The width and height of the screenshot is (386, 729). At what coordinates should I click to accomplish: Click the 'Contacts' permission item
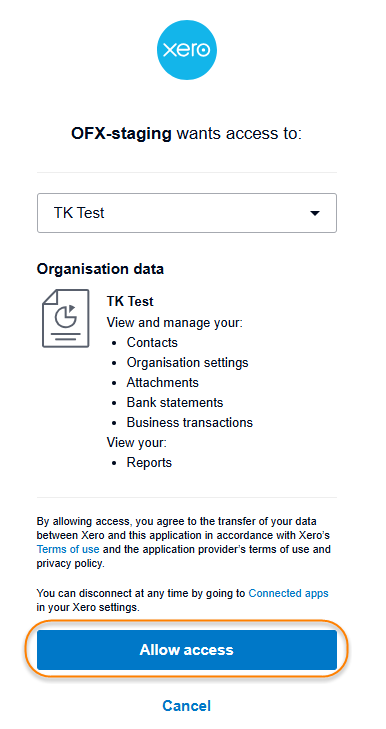coord(152,343)
